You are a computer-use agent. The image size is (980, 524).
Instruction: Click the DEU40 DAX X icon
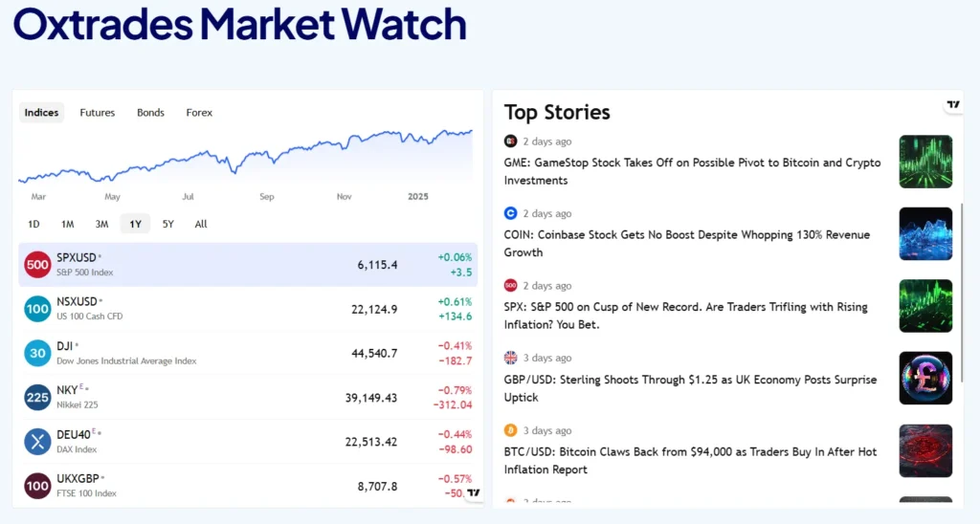pyautogui.click(x=37, y=441)
